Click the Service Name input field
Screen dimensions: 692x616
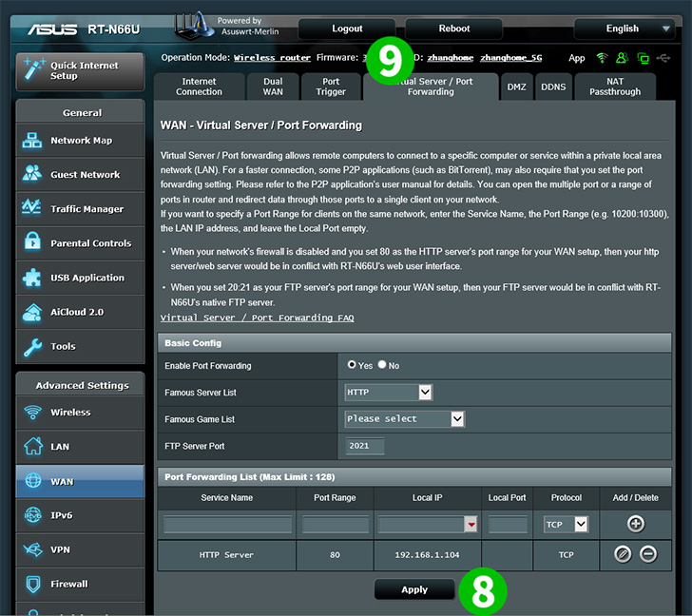227,525
